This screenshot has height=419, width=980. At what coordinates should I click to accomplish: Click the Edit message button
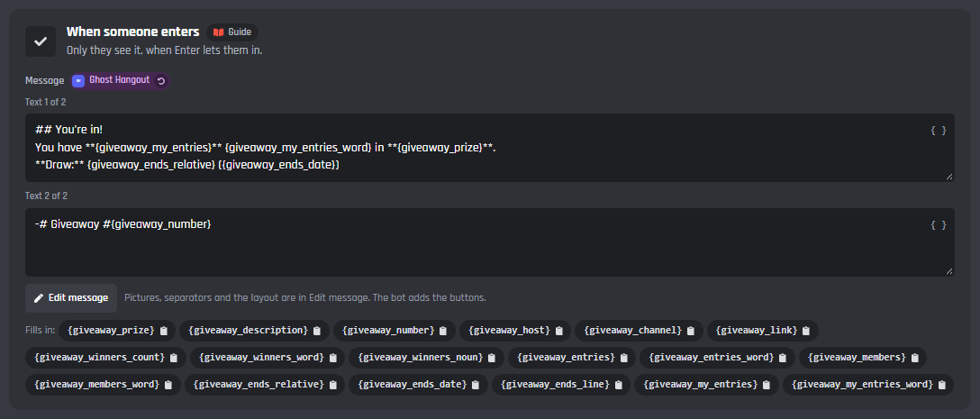tap(70, 297)
